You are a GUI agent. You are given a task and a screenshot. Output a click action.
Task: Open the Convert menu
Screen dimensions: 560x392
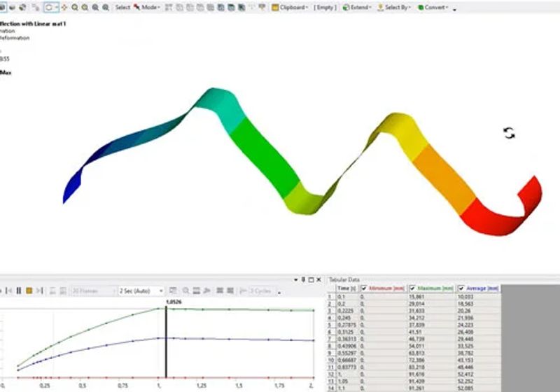click(x=433, y=7)
